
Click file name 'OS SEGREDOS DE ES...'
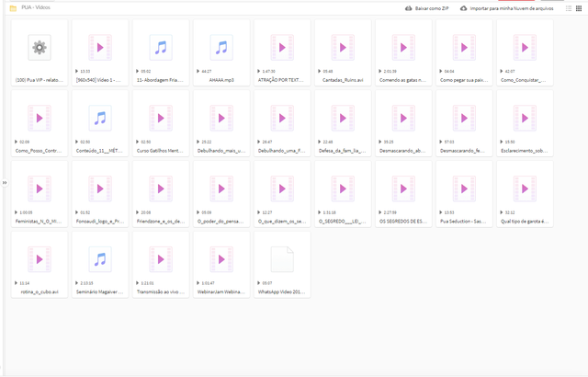[x=403, y=222]
